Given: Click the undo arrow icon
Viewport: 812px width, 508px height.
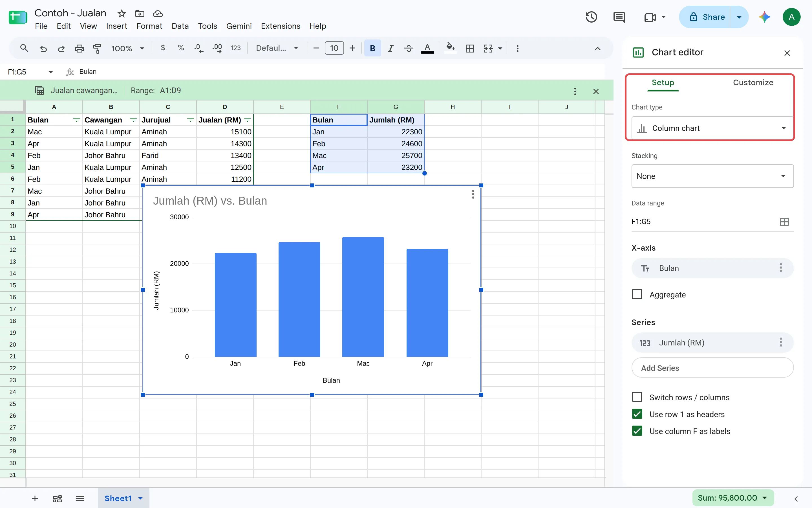Looking at the screenshot, I should pos(43,48).
